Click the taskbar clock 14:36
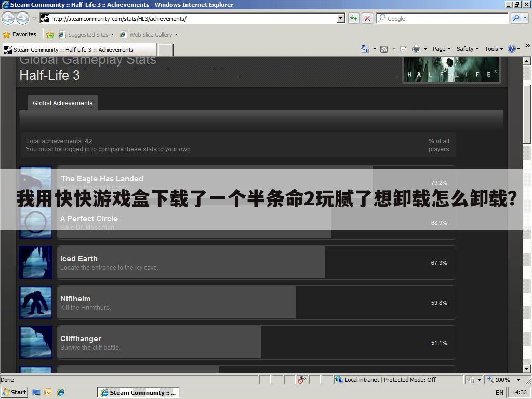 point(519,393)
